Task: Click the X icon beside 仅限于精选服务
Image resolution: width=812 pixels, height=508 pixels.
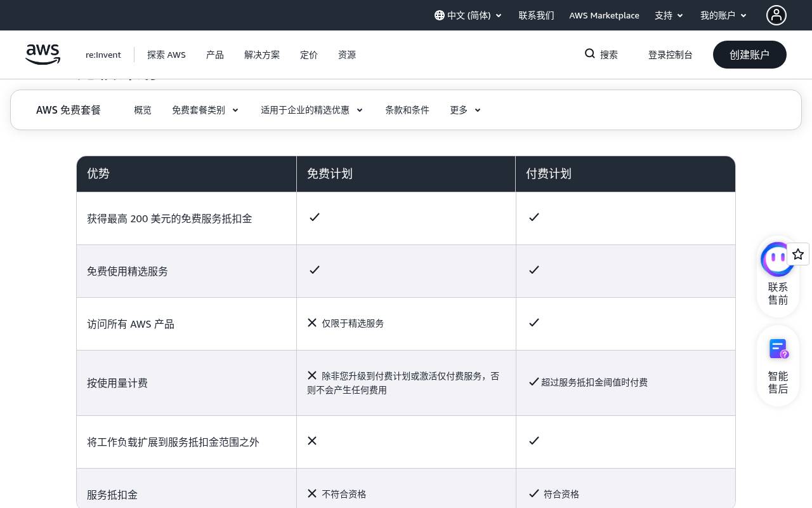Action: click(x=312, y=323)
